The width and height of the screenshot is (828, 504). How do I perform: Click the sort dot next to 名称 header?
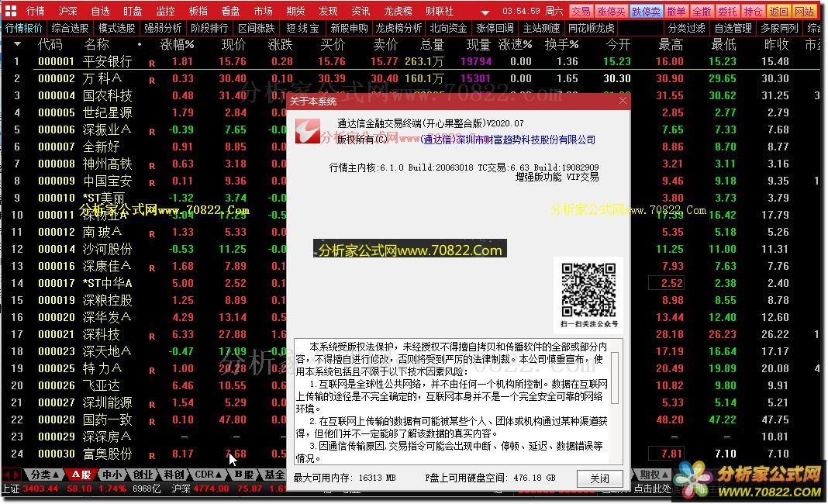140,44
